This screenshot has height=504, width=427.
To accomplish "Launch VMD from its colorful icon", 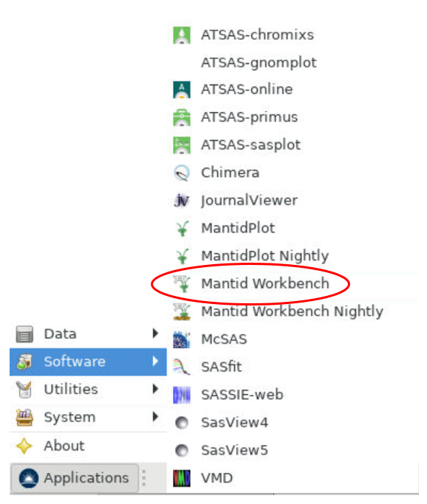I will tap(182, 478).
